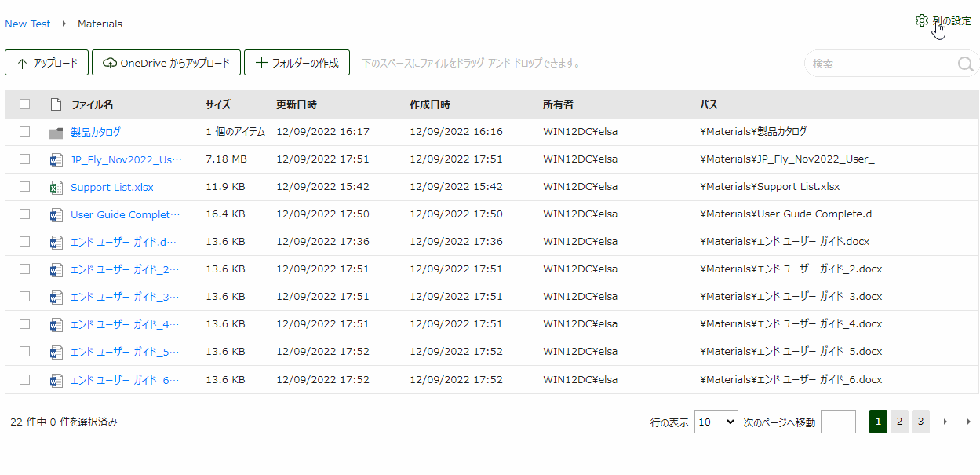Go to page 2
The image size is (980, 475).
899,422
